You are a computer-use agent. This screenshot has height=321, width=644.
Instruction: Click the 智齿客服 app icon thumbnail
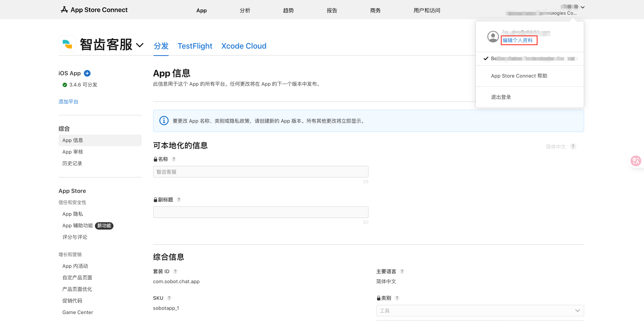coord(68,44)
